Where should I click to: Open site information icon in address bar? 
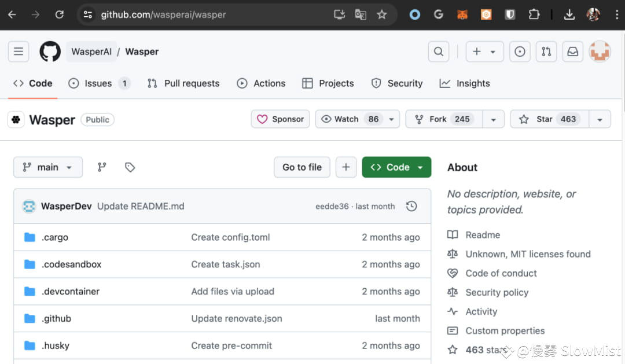[x=88, y=14]
